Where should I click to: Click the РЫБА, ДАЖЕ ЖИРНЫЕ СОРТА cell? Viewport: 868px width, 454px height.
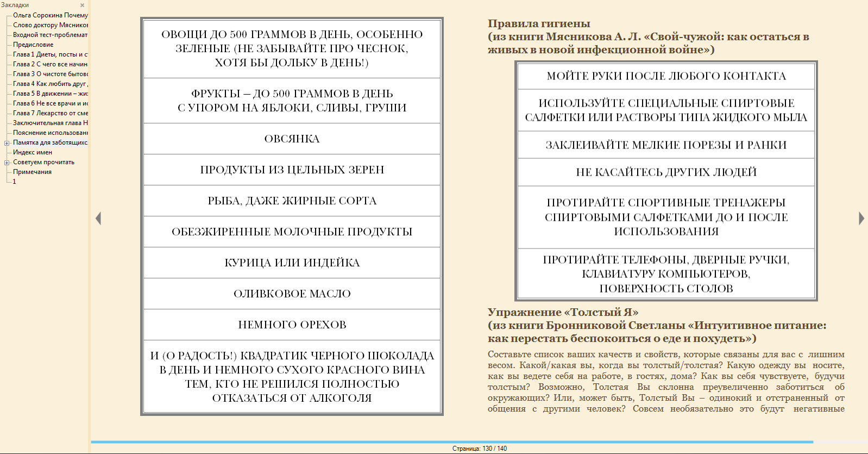pos(292,201)
